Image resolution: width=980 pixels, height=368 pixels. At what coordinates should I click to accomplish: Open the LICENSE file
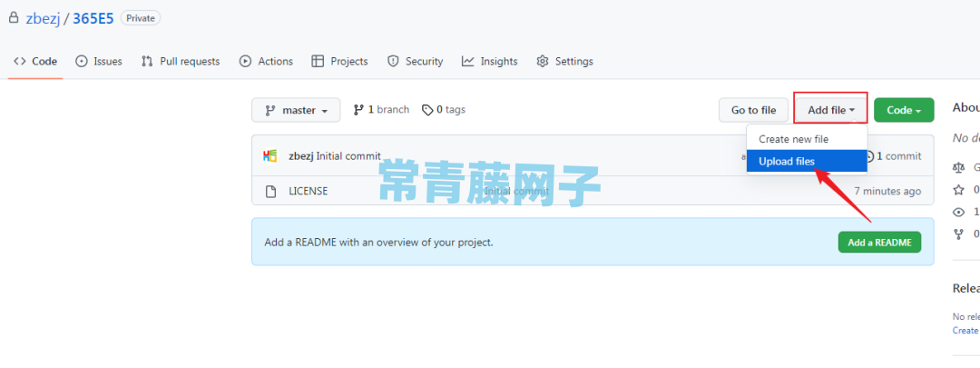coord(309,191)
